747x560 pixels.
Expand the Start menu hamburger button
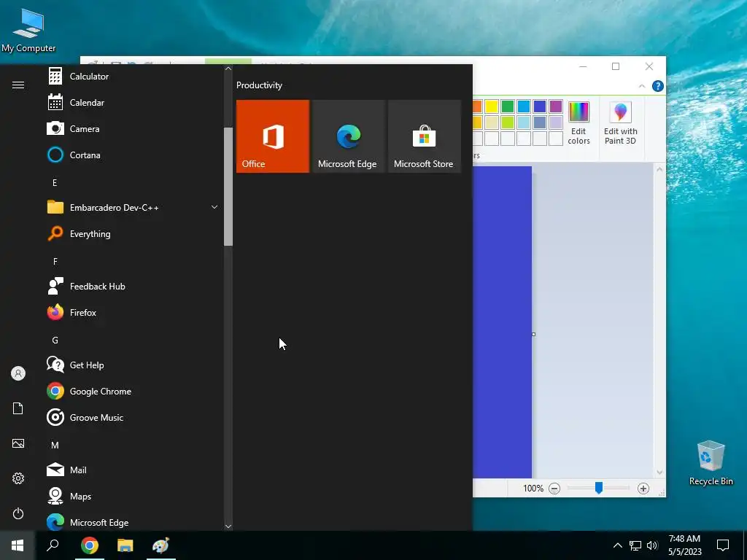(x=18, y=85)
